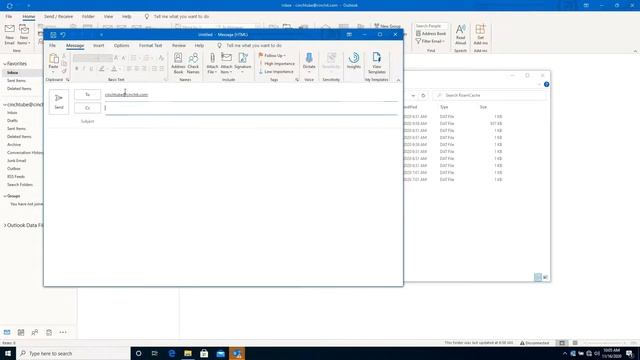This screenshot has height=360, width=640.
Task: Switch to Calendar view in navigation bar
Action: 21,332
